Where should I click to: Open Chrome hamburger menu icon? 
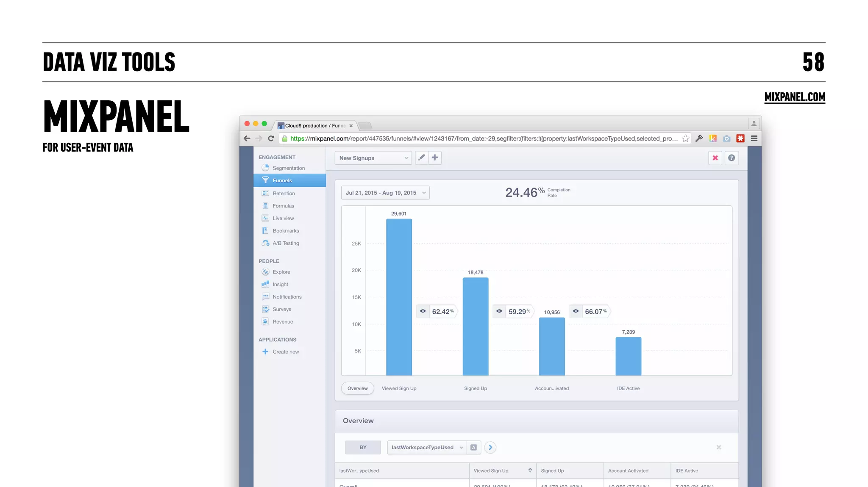(x=754, y=138)
